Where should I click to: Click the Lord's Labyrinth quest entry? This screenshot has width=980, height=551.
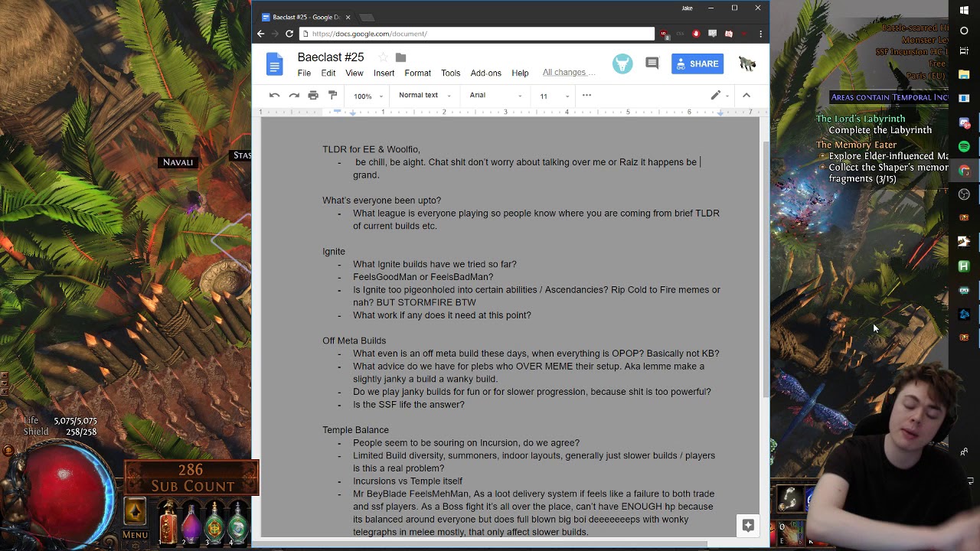(x=861, y=119)
